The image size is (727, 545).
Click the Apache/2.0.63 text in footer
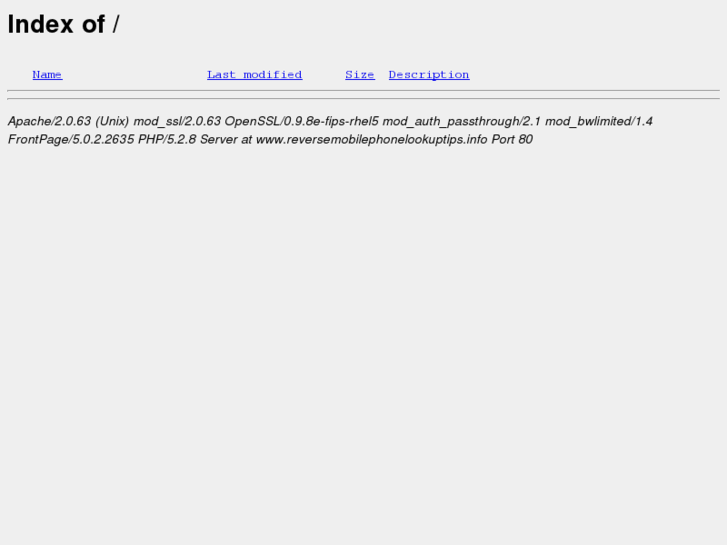coord(50,122)
